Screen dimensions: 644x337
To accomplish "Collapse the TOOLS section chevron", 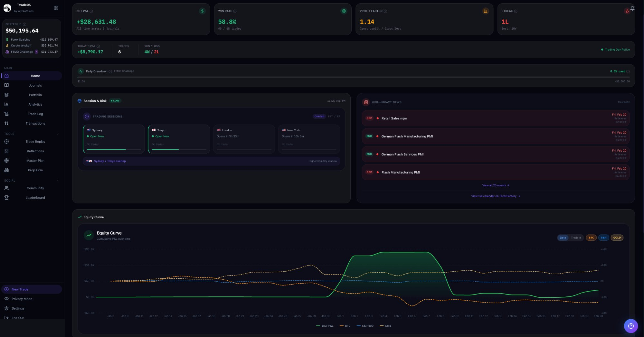I will 58,134.
